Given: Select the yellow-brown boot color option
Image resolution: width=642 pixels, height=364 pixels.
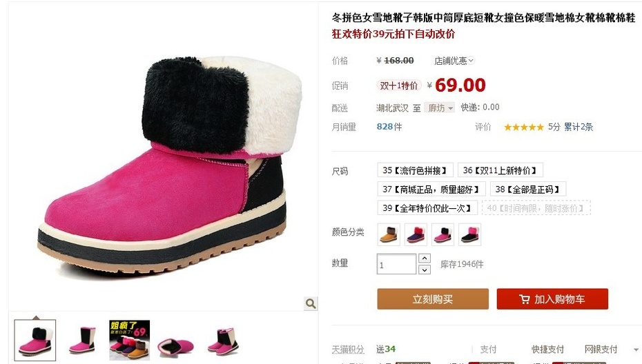Looking at the screenshot, I should pos(389,235).
